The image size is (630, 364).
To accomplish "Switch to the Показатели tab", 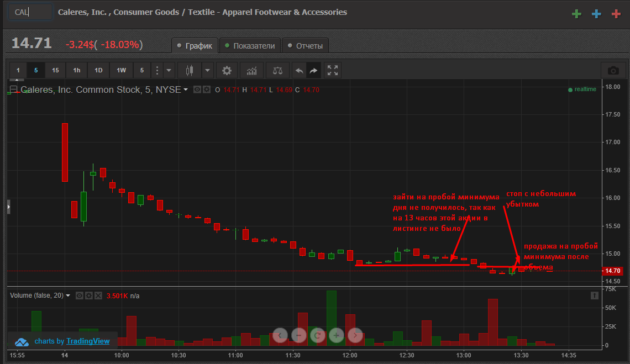I will (249, 46).
